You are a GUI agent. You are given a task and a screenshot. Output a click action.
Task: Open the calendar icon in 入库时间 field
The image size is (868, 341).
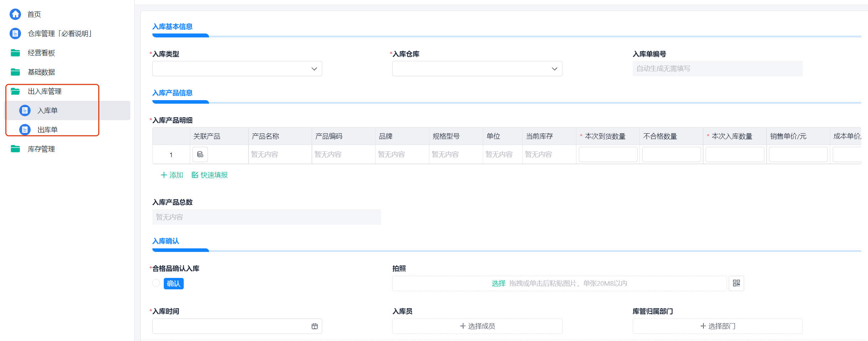(315, 326)
